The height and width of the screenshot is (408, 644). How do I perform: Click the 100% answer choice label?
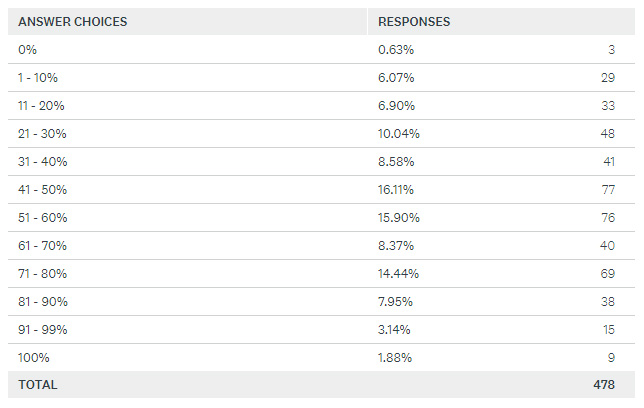(33, 357)
